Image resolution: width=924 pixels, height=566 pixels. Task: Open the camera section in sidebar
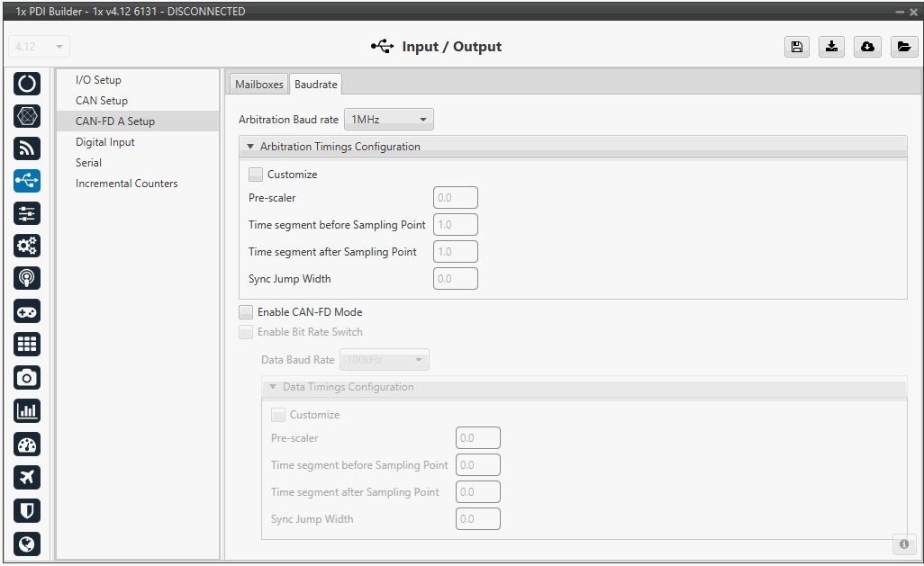point(27,378)
